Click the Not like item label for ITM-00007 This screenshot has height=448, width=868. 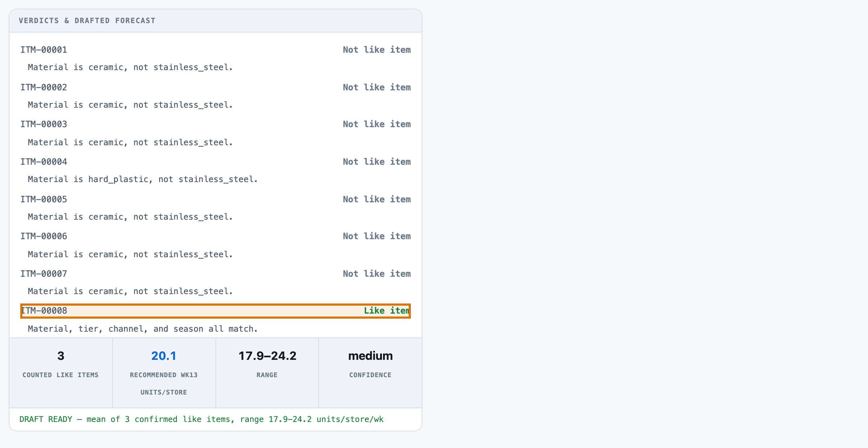[377, 274]
